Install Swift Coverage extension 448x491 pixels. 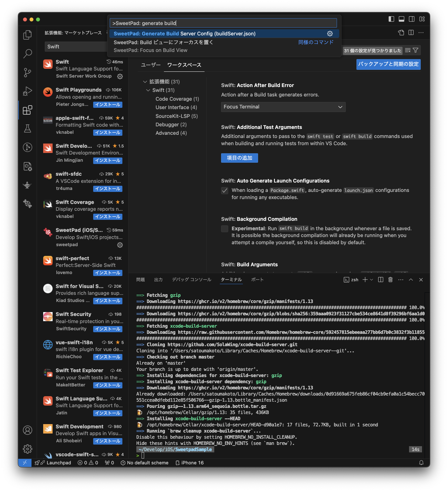point(108,217)
